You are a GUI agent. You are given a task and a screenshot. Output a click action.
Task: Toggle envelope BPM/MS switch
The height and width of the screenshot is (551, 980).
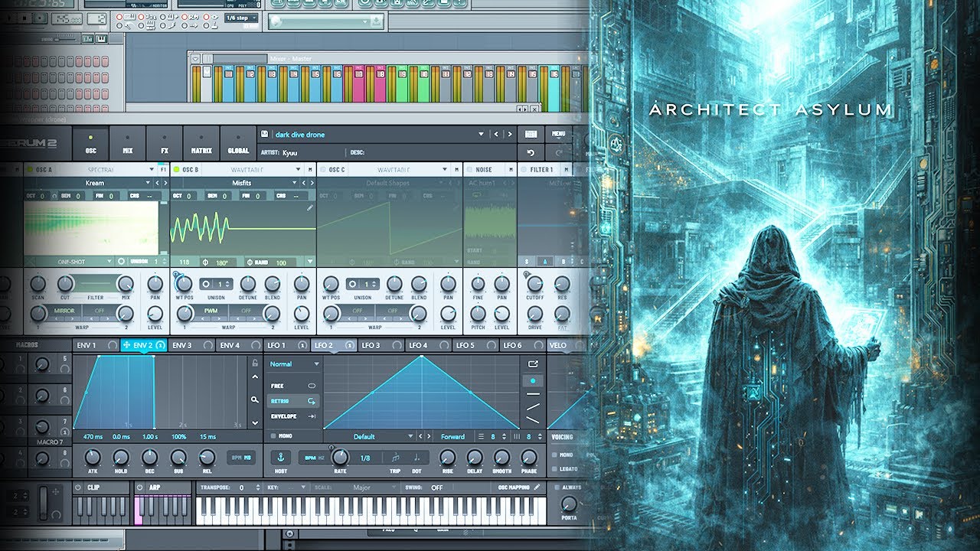click(x=241, y=458)
